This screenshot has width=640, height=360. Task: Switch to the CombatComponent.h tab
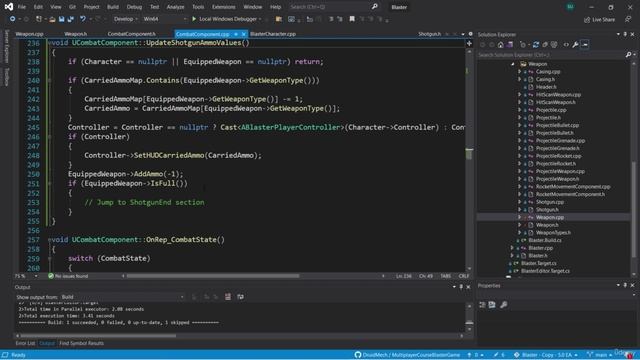[131, 34]
